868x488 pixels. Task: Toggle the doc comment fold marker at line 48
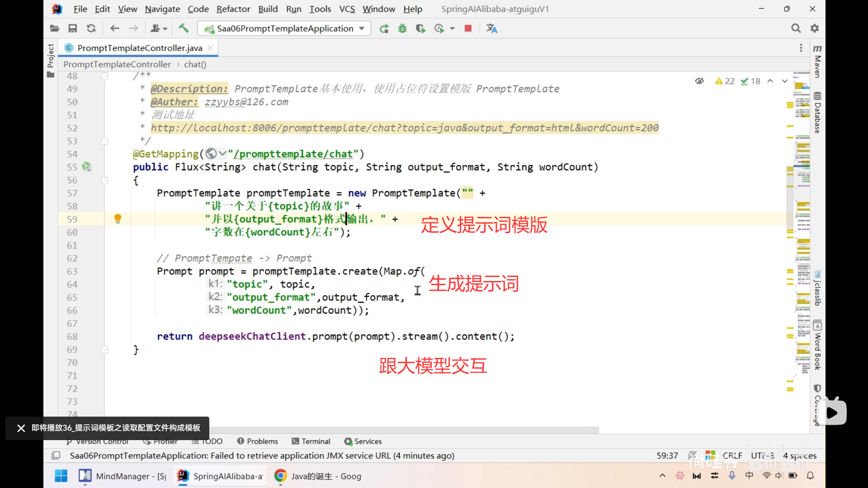104,76
